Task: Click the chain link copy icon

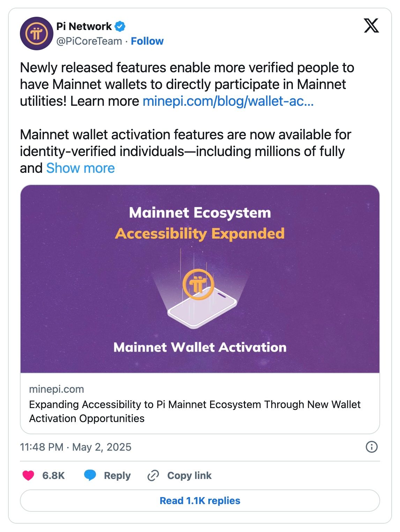Action: (153, 475)
